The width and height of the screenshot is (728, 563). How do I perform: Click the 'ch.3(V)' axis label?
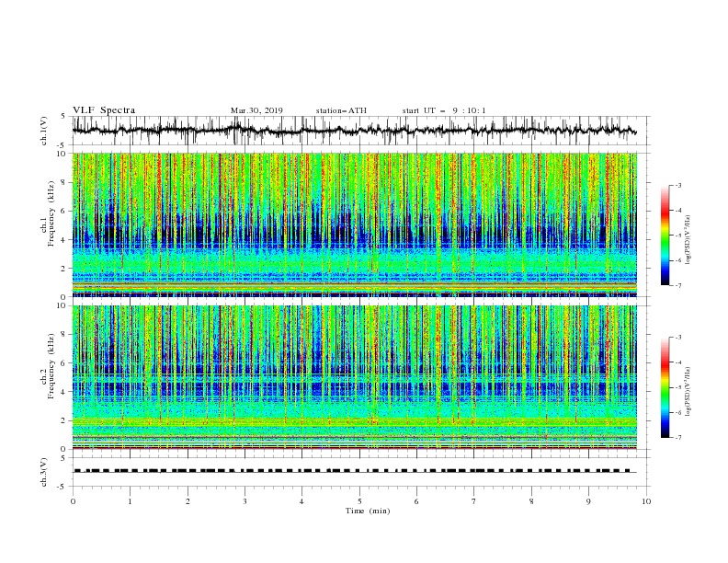click(44, 472)
